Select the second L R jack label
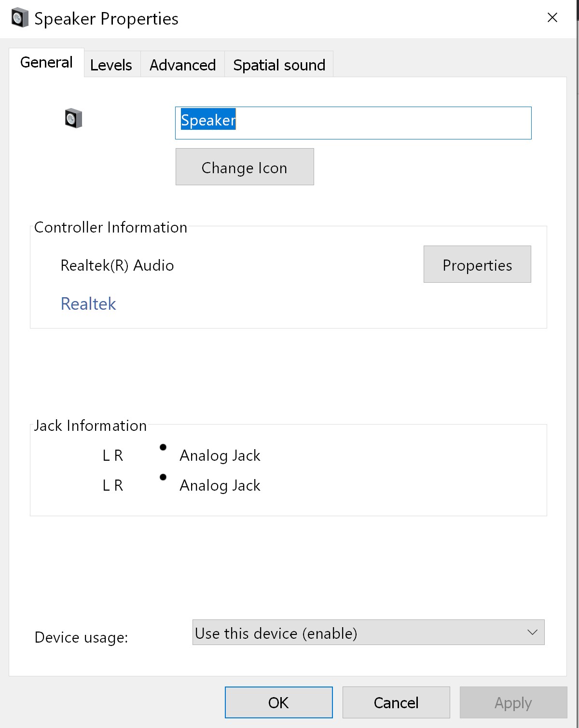 click(x=112, y=485)
